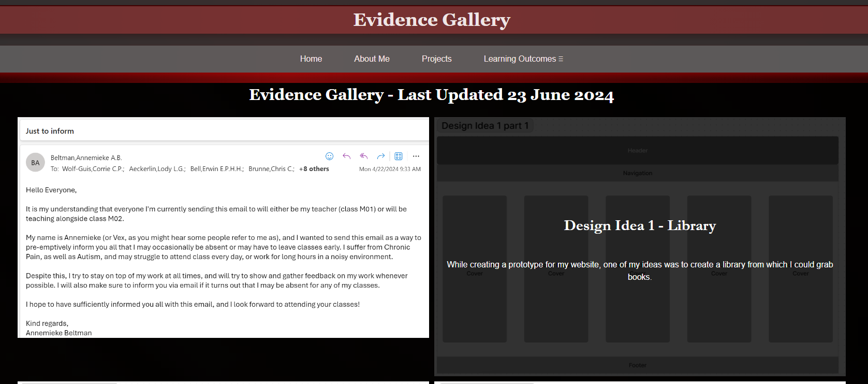Click the apps grid icon in email
This screenshot has height=384, width=868.
click(399, 156)
